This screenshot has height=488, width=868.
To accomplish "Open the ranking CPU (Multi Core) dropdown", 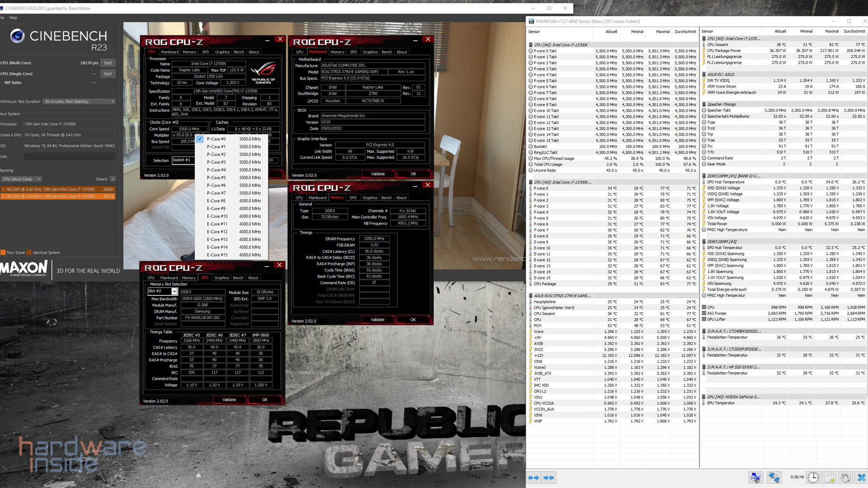I will click(x=21, y=179).
